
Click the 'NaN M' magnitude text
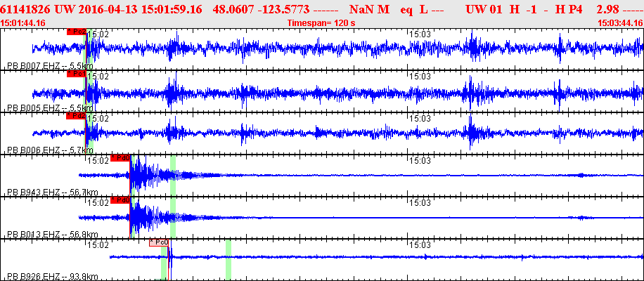pyautogui.click(x=369, y=9)
